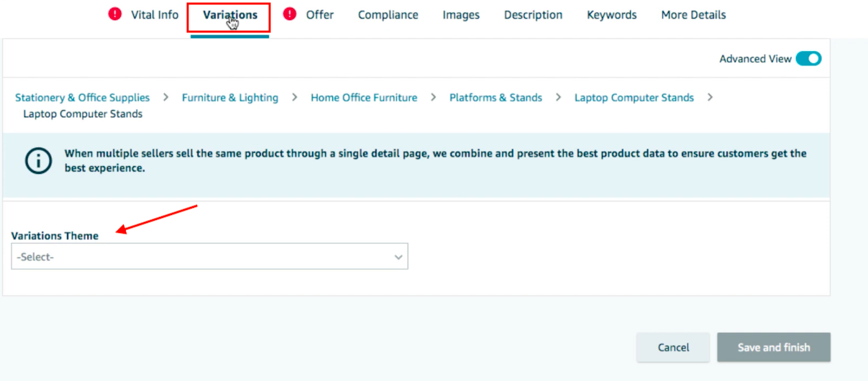
Task: Open the Images tab
Action: [x=461, y=14]
